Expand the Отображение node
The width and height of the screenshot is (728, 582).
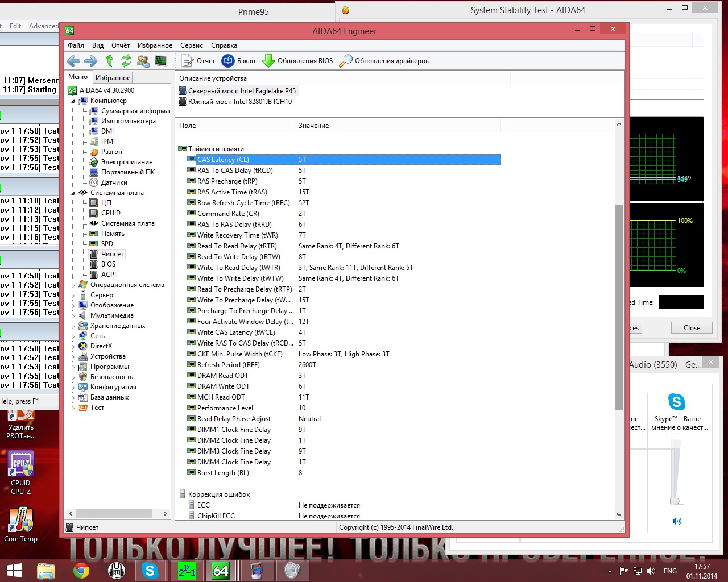73,306
